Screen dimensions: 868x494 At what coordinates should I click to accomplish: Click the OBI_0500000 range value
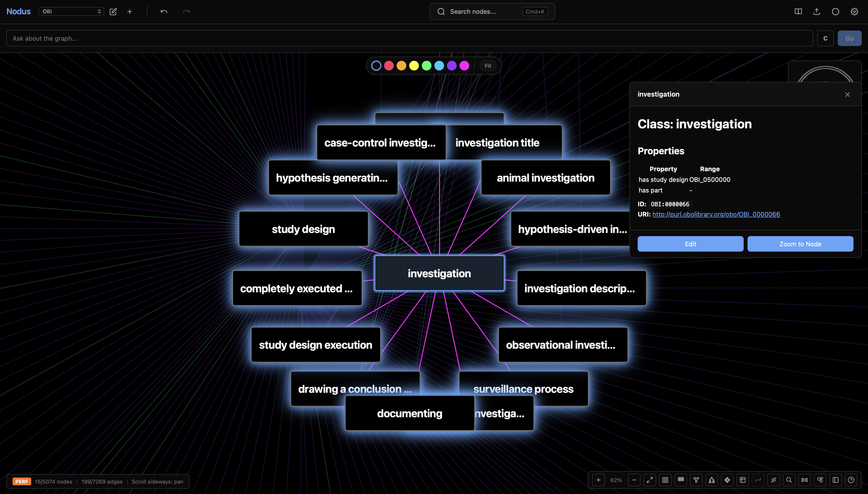pyautogui.click(x=710, y=179)
